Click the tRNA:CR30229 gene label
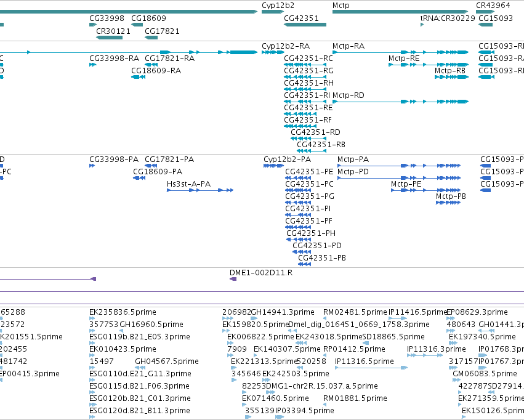Viewport: 524px width, 420px height. point(448,18)
